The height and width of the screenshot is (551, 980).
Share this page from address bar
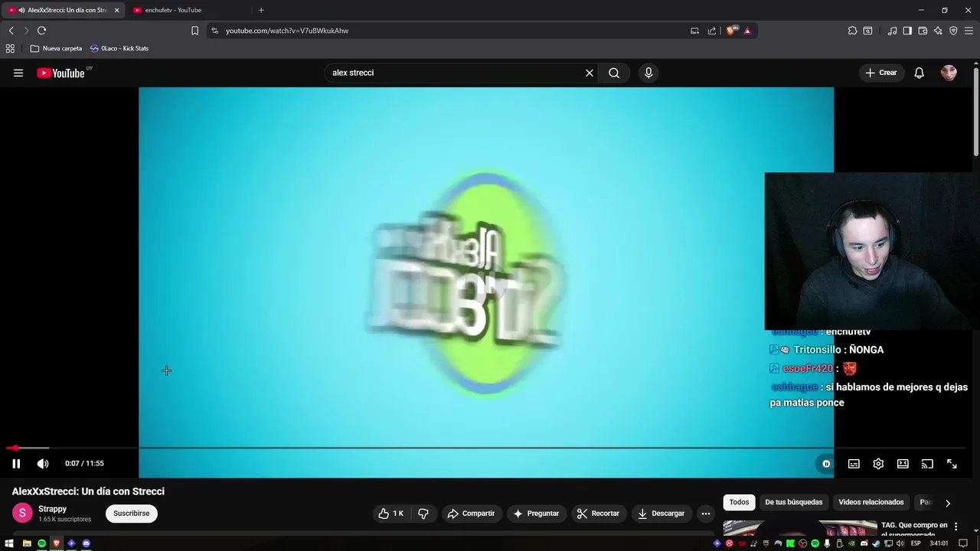pyautogui.click(x=712, y=31)
